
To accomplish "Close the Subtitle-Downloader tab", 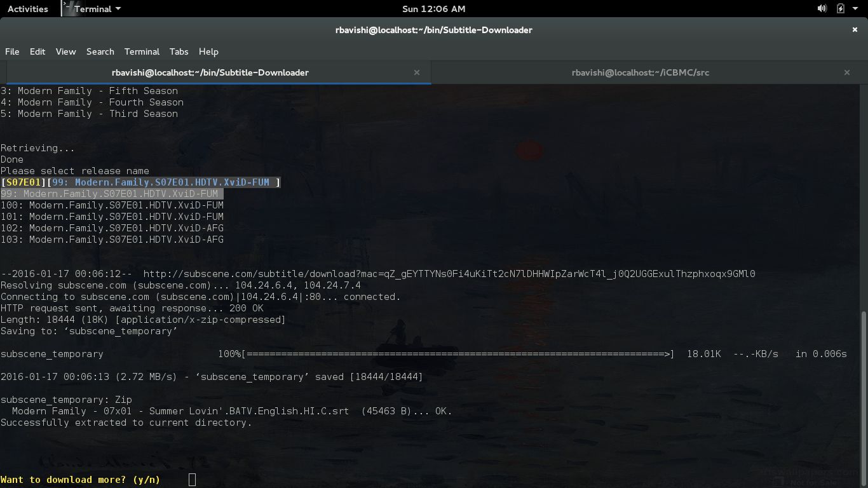I will pyautogui.click(x=417, y=72).
